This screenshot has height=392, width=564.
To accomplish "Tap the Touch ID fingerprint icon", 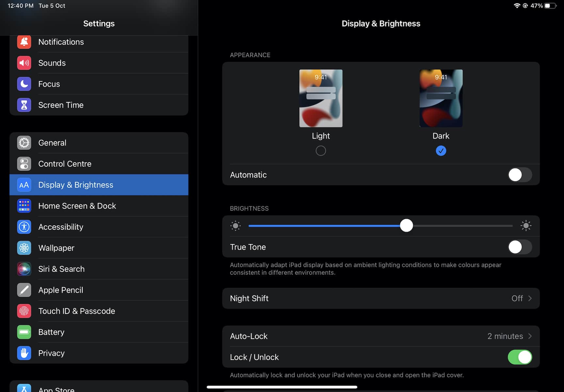I will point(24,311).
